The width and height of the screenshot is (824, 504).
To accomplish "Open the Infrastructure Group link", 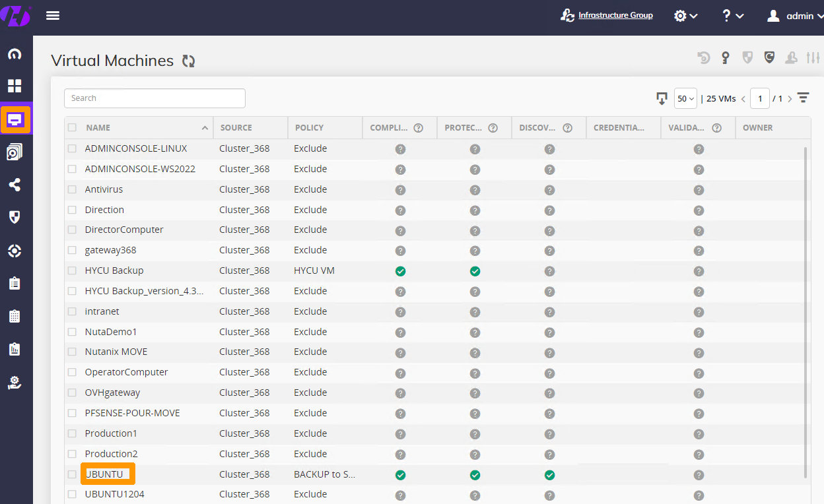I will click(x=615, y=15).
